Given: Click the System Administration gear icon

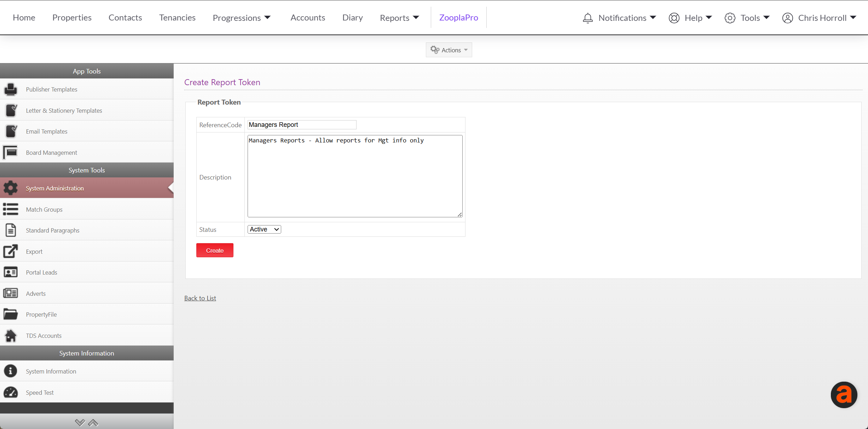Looking at the screenshot, I should point(11,188).
